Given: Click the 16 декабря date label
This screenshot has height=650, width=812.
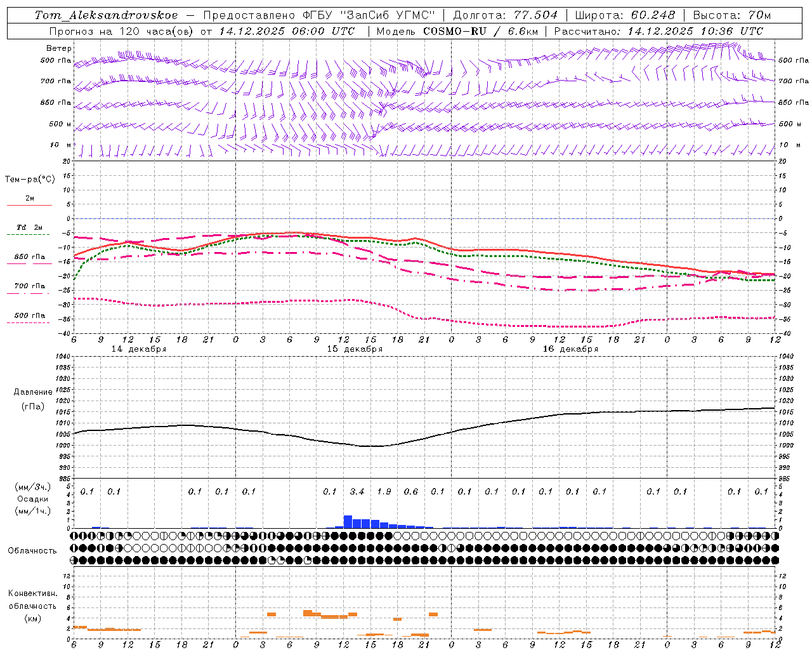Looking at the screenshot, I should (x=570, y=349).
